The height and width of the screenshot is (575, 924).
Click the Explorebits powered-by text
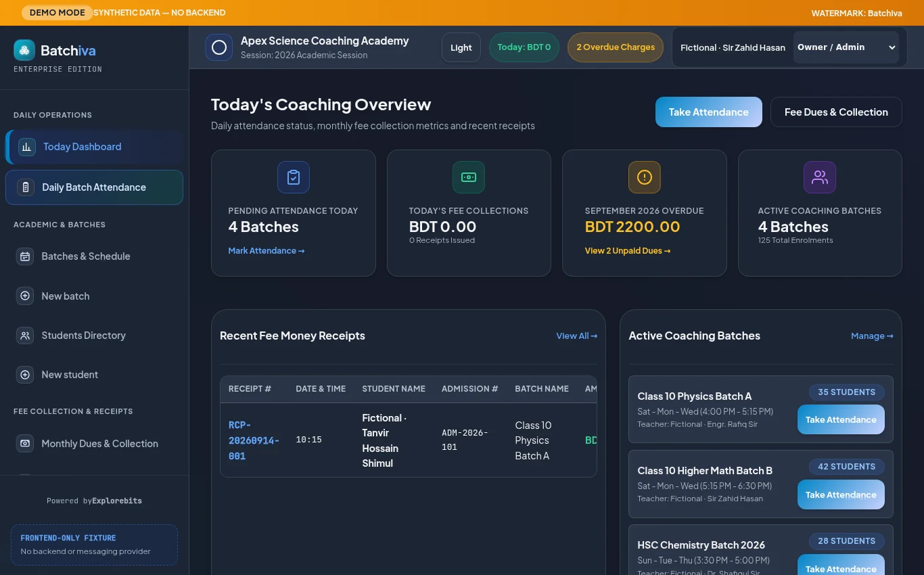[117, 501]
